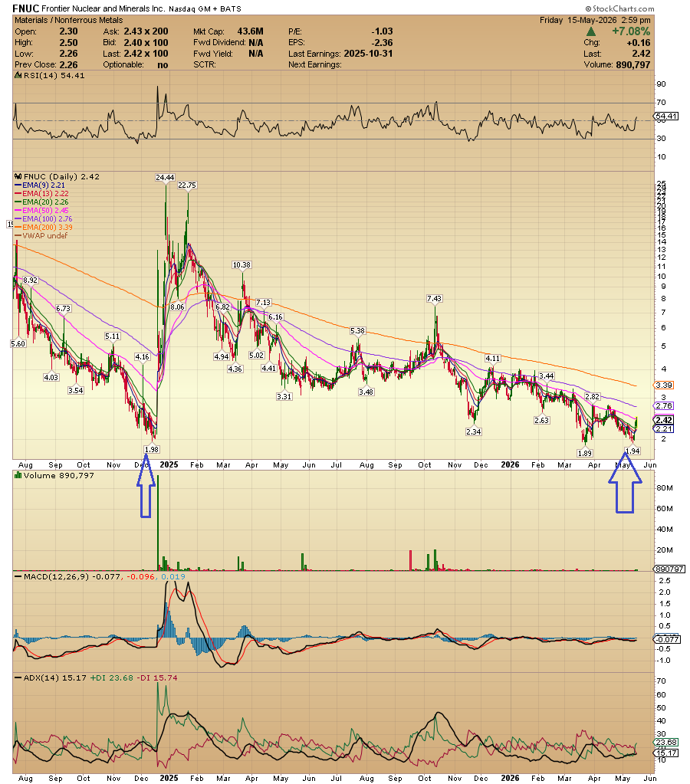Click the 1.98 December low label
The width and height of the screenshot is (690, 784).
[x=151, y=450]
